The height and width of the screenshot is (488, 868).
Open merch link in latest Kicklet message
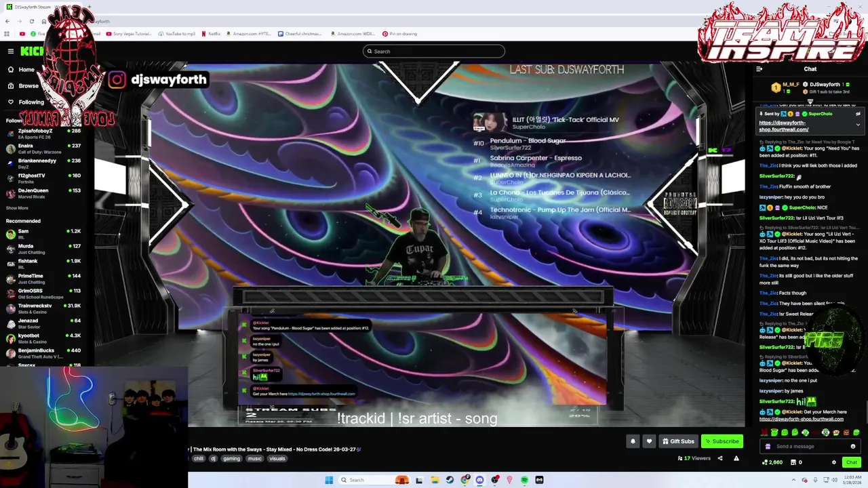tap(802, 419)
